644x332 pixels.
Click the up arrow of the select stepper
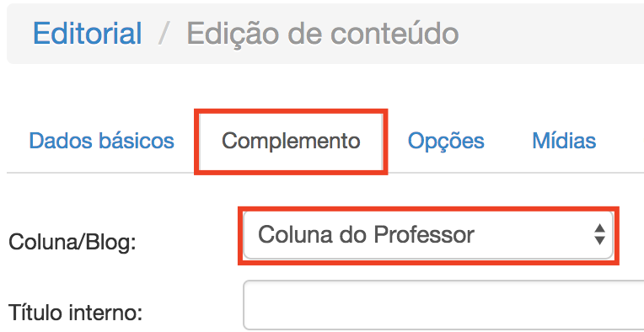pyautogui.click(x=599, y=228)
